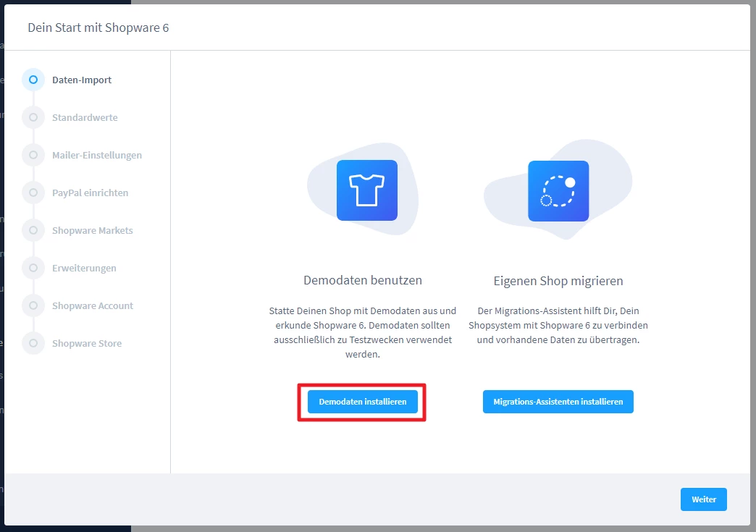
Task: Click the migration dashed-circle icon
Action: click(x=558, y=191)
